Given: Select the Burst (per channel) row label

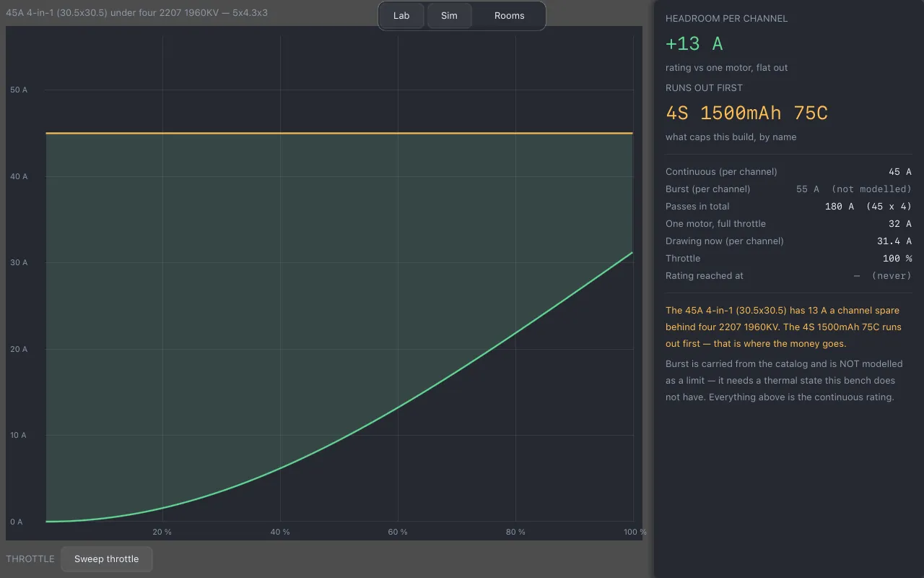Looking at the screenshot, I should 708,189.
